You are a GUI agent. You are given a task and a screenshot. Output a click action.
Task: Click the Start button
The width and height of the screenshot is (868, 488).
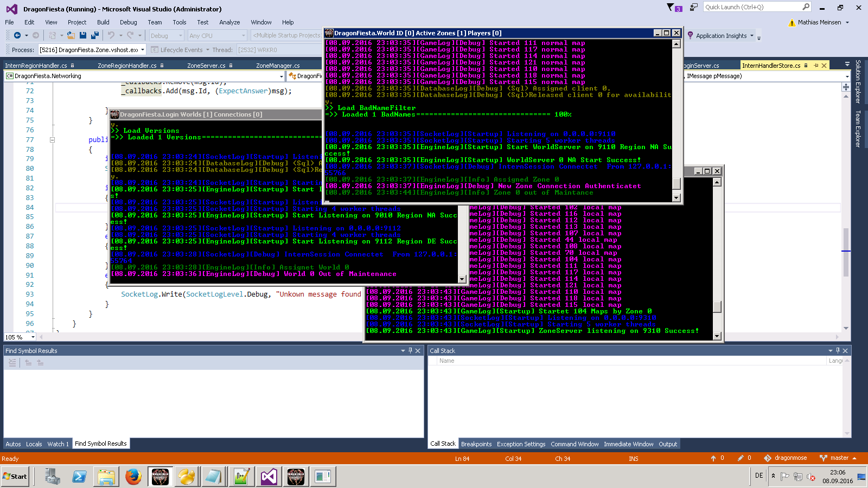[x=15, y=477]
